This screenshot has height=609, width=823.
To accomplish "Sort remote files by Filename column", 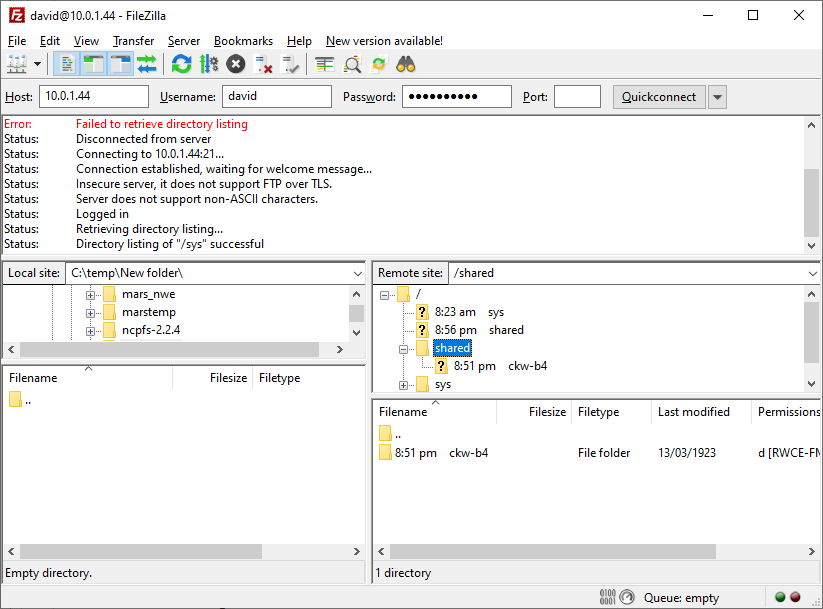I will [x=435, y=412].
